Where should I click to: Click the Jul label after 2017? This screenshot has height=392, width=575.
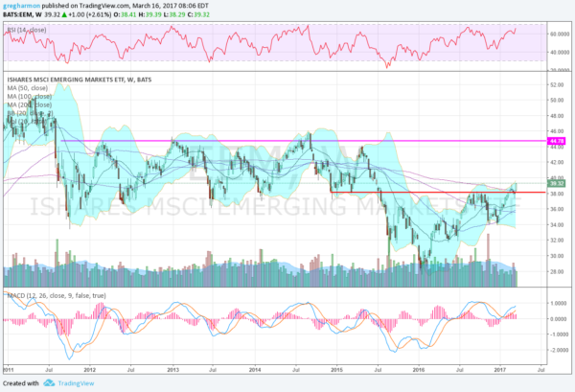[x=540, y=370]
